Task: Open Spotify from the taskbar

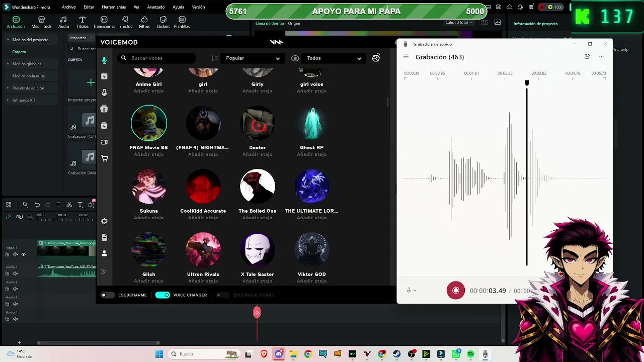Action: [470, 354]
